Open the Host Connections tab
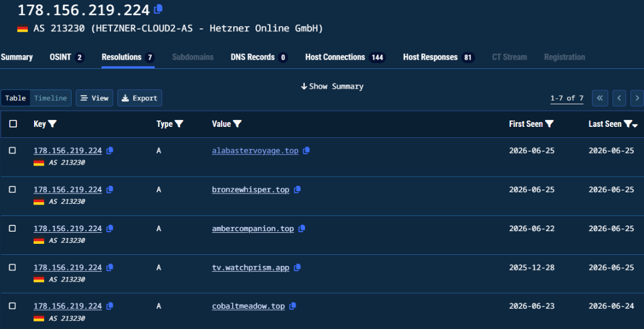Image resolution: width=644 pixels, height=329 pixels. [345, 57]
